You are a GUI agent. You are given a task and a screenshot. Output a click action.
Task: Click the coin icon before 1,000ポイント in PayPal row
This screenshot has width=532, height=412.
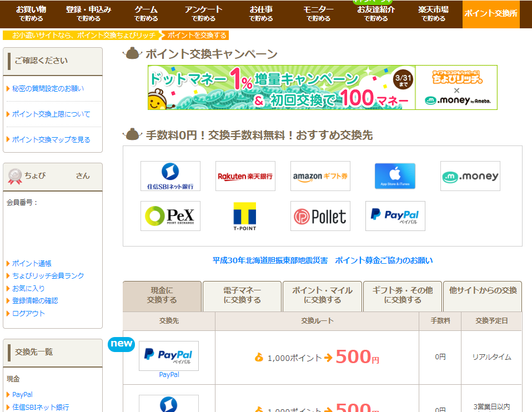(259, 357)
